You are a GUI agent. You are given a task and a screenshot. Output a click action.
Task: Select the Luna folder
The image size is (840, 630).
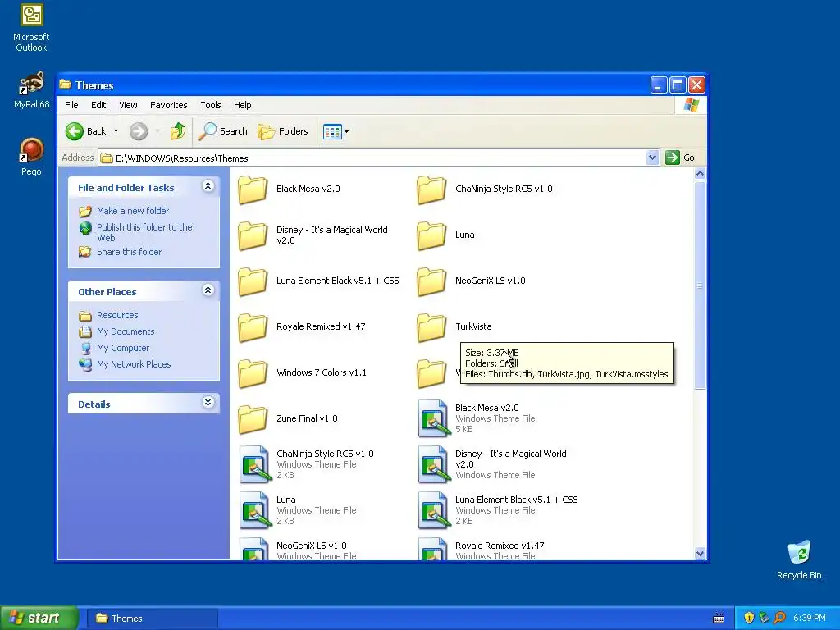[x=445, y=235]
